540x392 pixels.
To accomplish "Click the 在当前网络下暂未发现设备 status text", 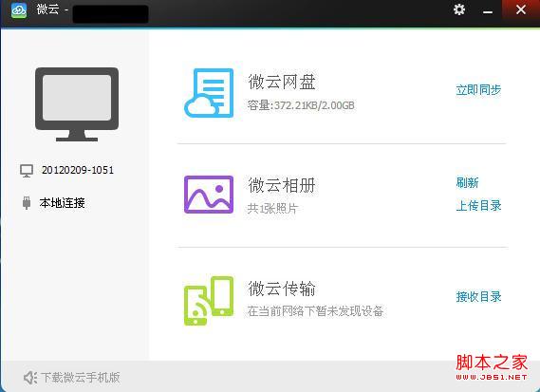I will click(315, 311).
